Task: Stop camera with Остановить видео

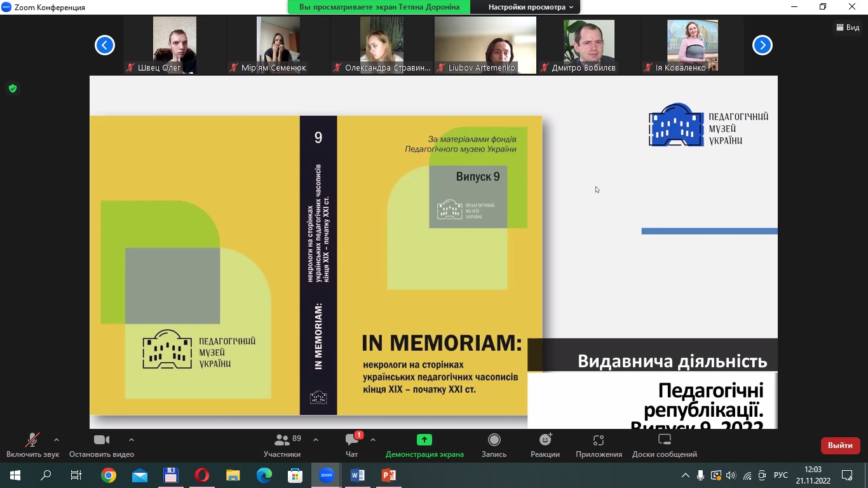Action: tap(102, 445)
